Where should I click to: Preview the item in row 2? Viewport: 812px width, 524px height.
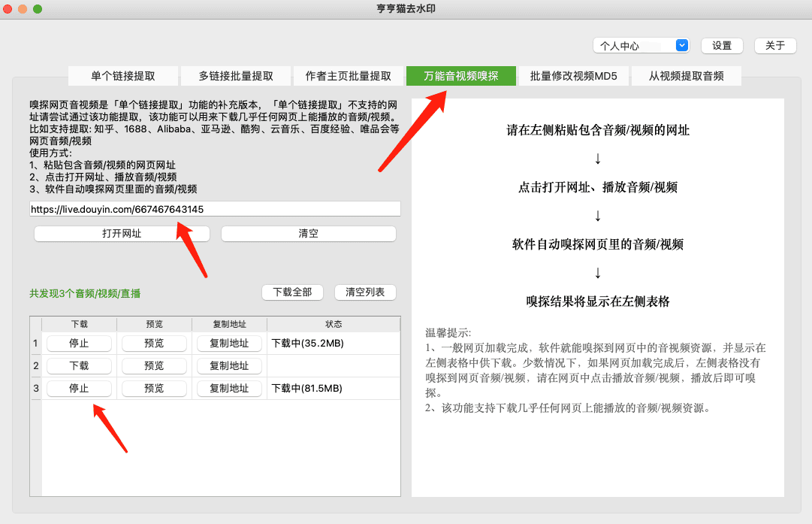click(x=154, y=365)
